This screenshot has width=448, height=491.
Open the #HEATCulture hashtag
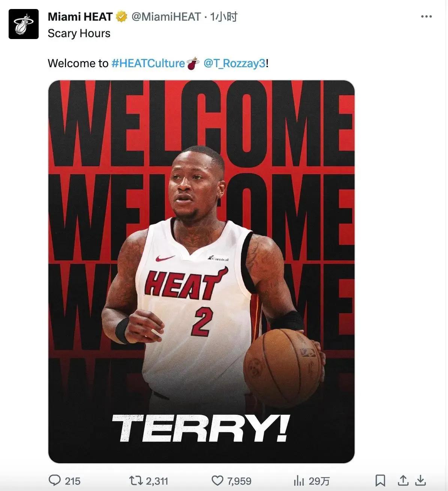(x=148, y=63)
